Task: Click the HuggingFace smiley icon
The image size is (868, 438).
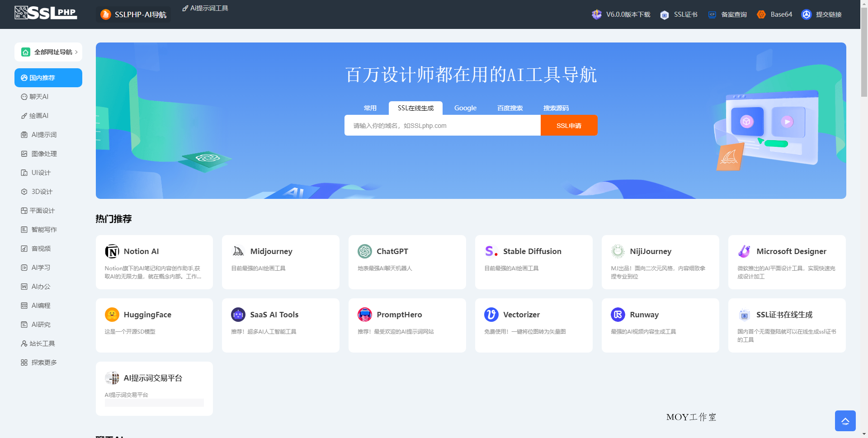Action: pyautogui.click(x=112, y=314)
